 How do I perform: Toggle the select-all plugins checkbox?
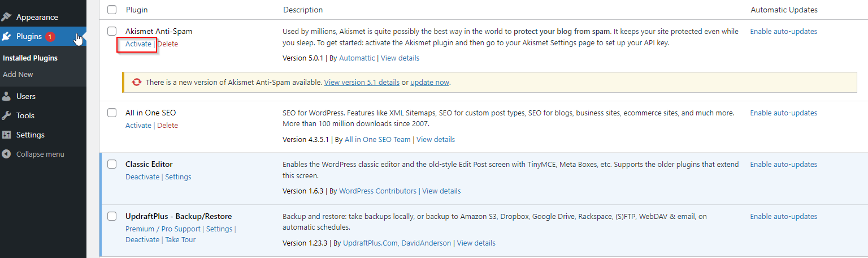112,10
